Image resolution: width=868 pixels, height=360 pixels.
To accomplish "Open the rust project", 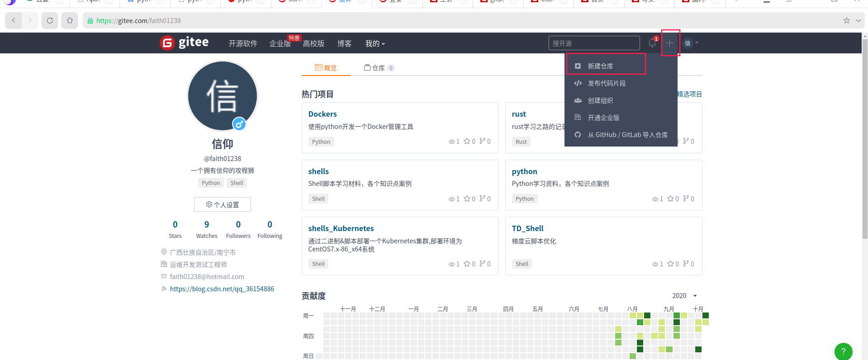I will click(519, 114).
